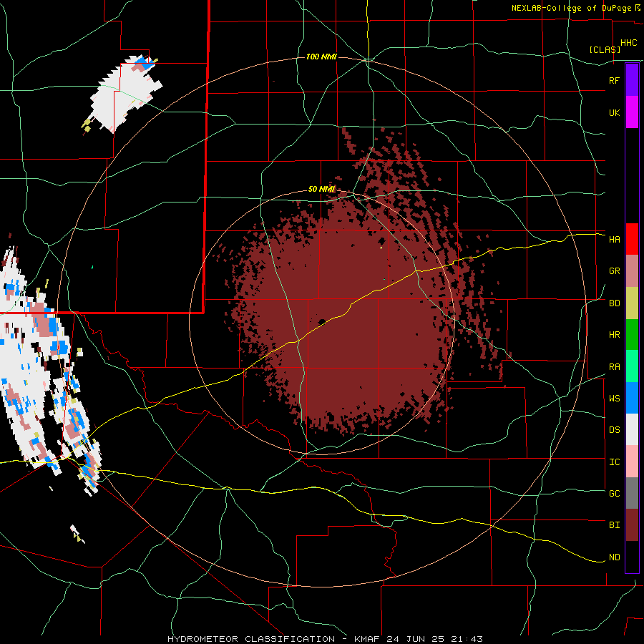Click the 'HYDROMETEOR CLASSIFICATION' title text
The image size is (644, 644).
[251, 639]
